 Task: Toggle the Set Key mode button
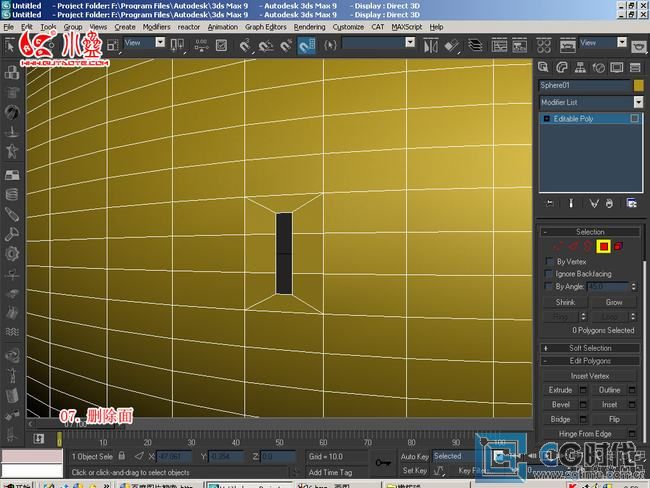415,470
